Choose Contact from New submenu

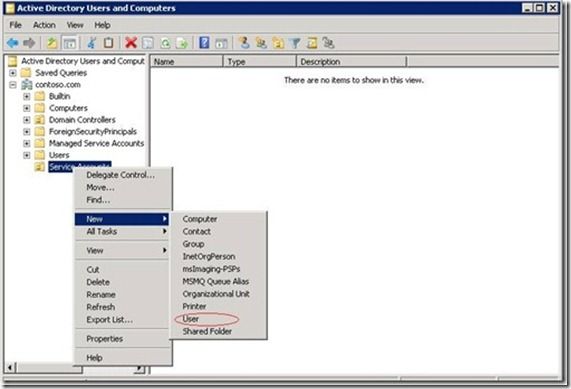pos(218,232)
